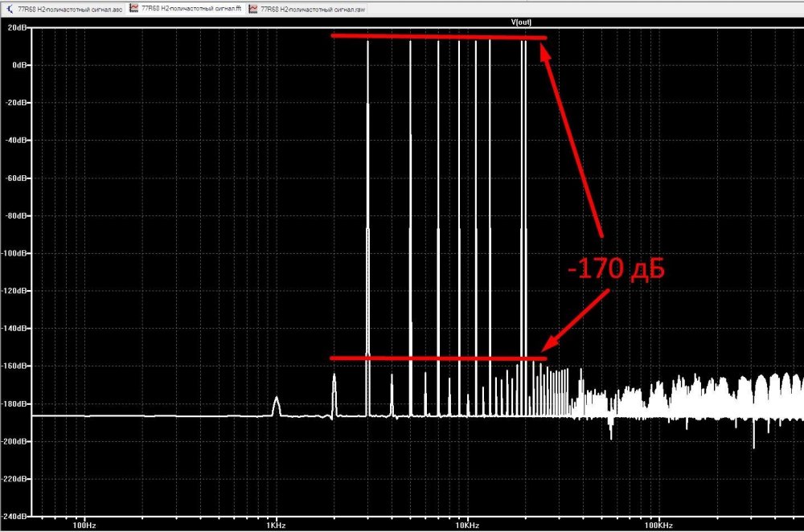
Task: Click the -240dB label at axis bottom
Action: pyautogui.click(x=17, y=516)
